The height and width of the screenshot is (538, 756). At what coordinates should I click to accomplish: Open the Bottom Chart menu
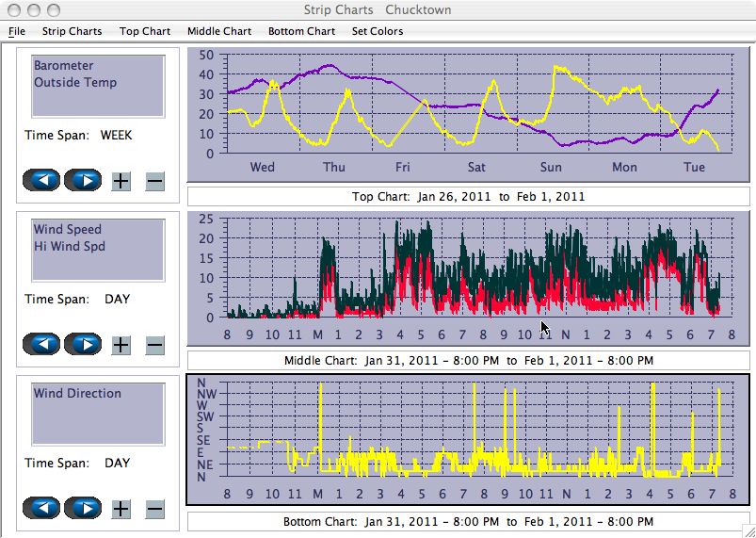301,31
